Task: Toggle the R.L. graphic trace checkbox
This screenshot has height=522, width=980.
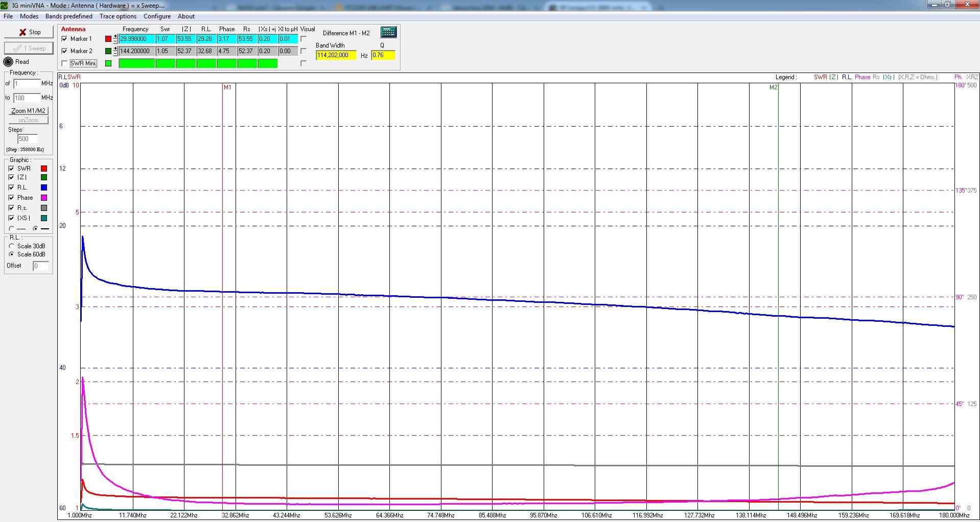Action: [x=11, y=187]
